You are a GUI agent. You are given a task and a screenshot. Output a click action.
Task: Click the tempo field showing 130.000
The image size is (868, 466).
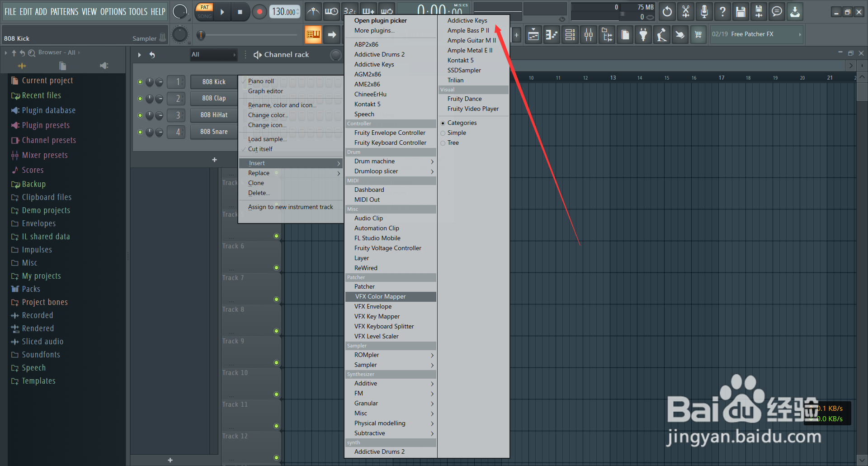[284, 12]
